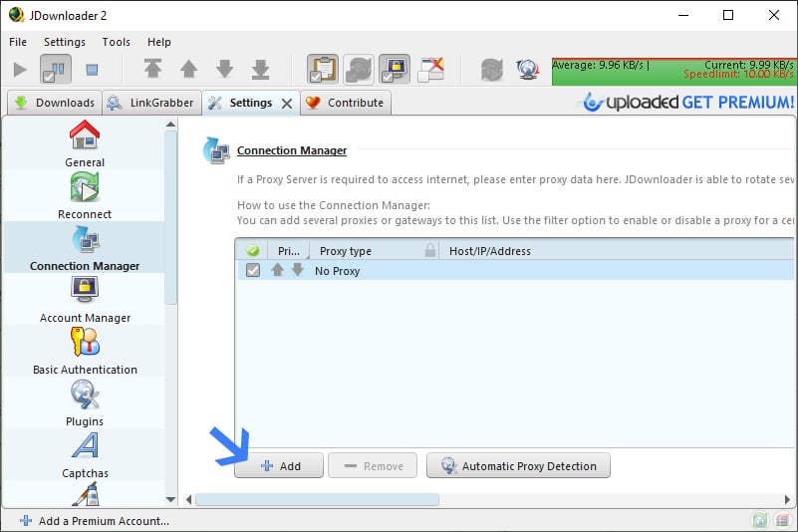Click the rightmost status bar icon

(x=782, y=520)
